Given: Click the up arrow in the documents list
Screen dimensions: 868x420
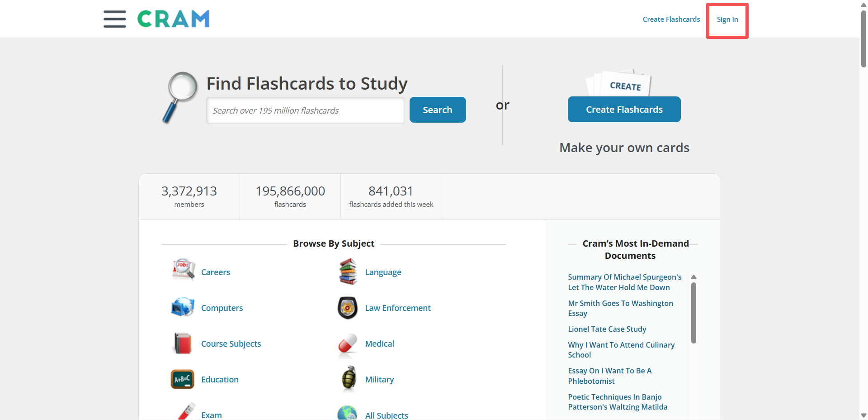Looking at the screenshot, I should coord(693,277).
